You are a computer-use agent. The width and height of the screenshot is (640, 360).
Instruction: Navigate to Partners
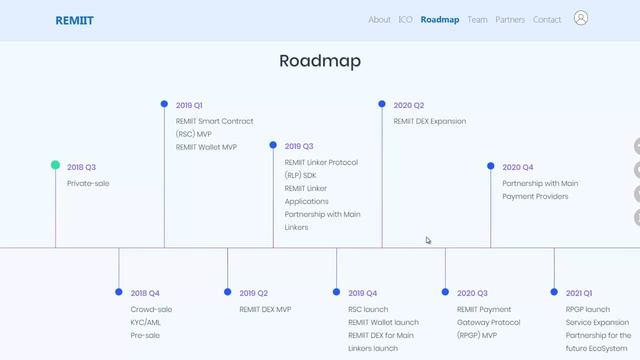pos(510,20)
